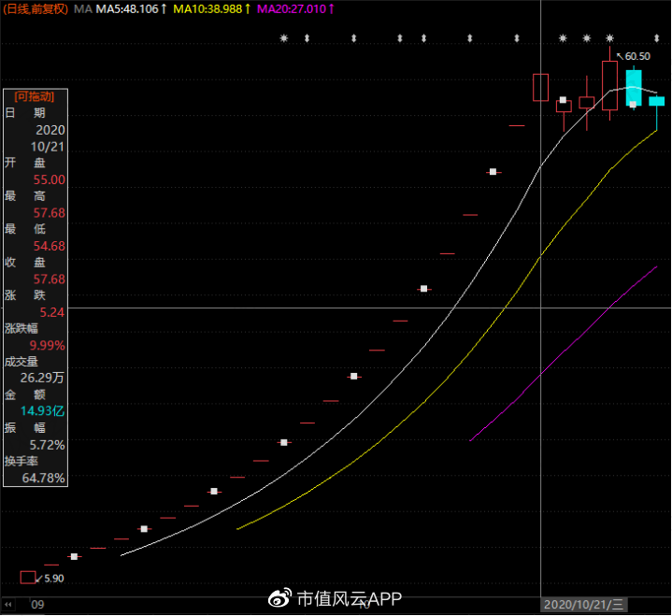The image size is (672, 616).
Task: Click the 换手率 value 64.78%
Action: 44,478
